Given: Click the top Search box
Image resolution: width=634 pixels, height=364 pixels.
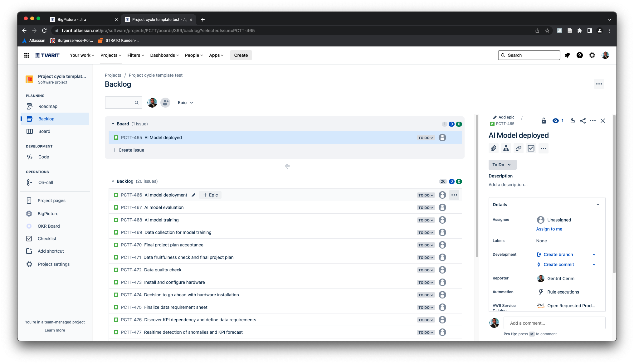Looking at the screenshot, I should (529, 55).
